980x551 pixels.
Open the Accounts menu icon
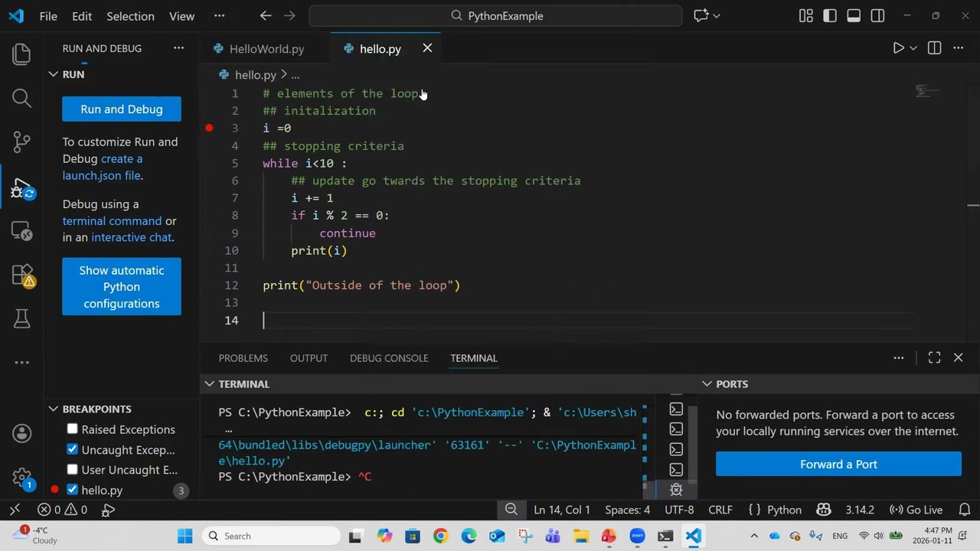tap(21, 433)
